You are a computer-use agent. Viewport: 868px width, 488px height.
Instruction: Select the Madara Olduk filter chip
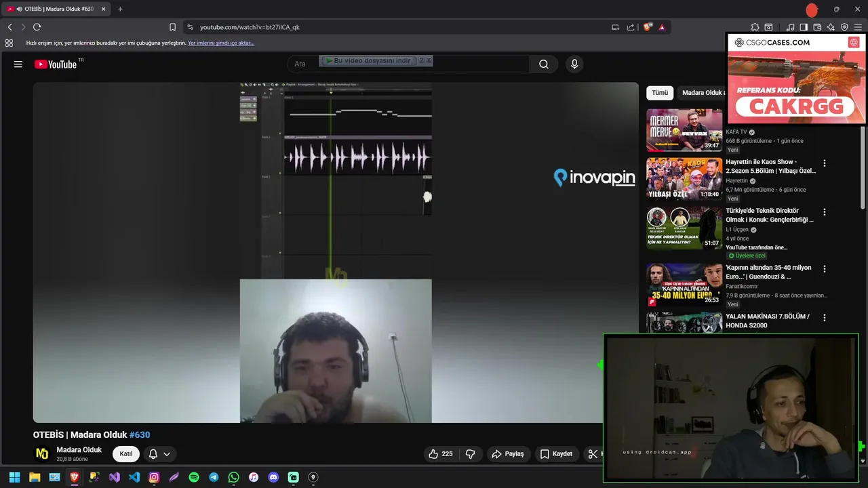[x=703, y=93]
